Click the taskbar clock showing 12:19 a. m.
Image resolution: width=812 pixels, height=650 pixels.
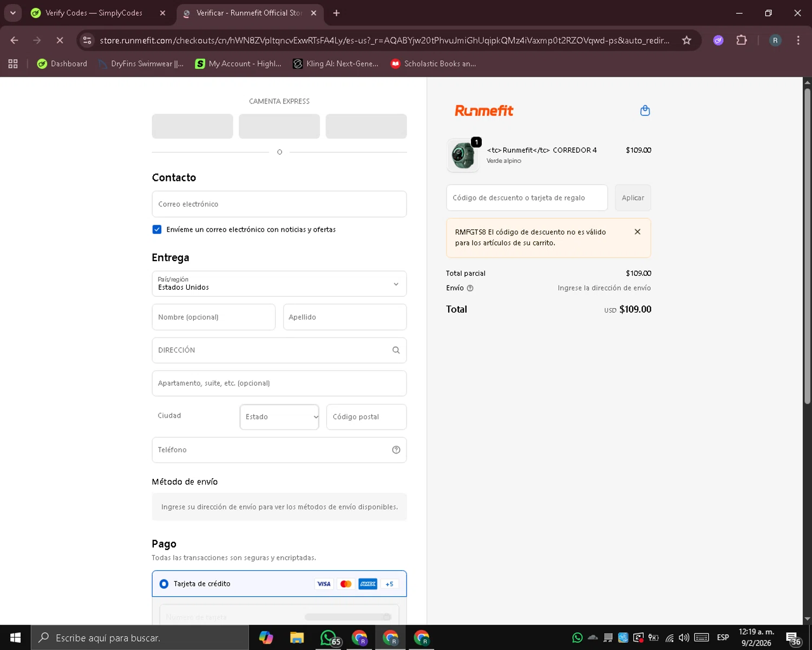click(x=756, y=638)
